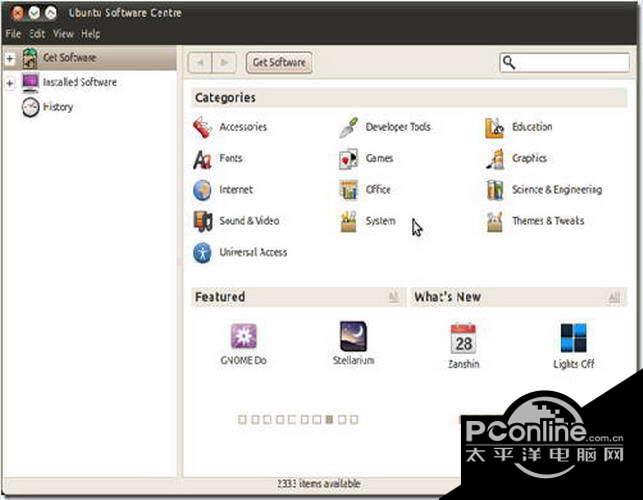Click the Science & Engineering label
This screenshot has width=643, height=500.
(557, 189)
